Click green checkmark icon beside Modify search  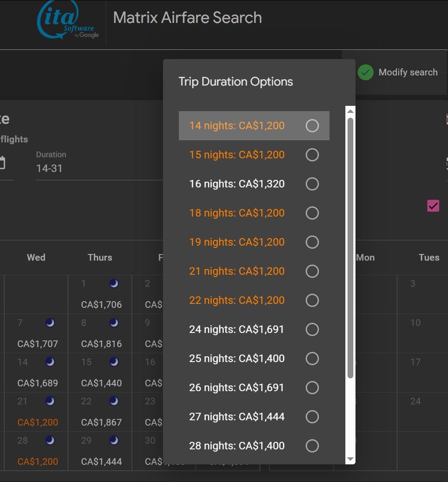[x=365, y=73]
